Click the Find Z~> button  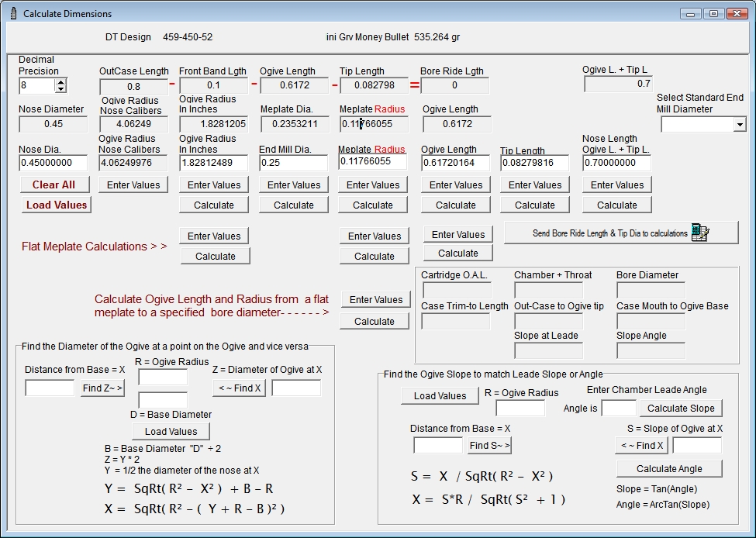[x=102, y=388]
